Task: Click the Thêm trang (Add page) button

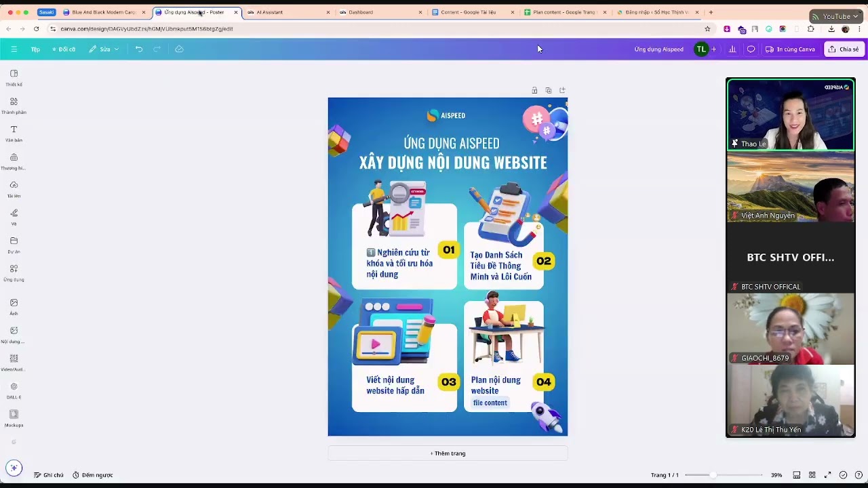Action: 448,453
